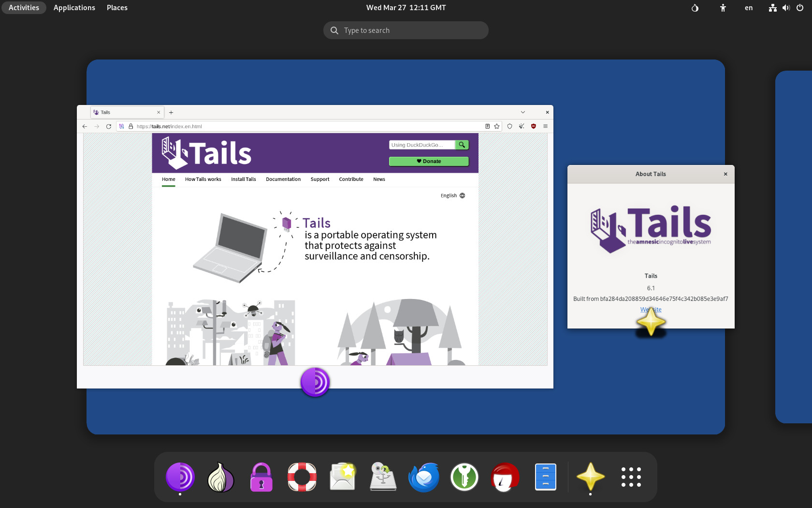Launch Thunderbird mail client from dash
This screenshot has width=812, height=508.
pyautogui.click(x=424, y=477)
